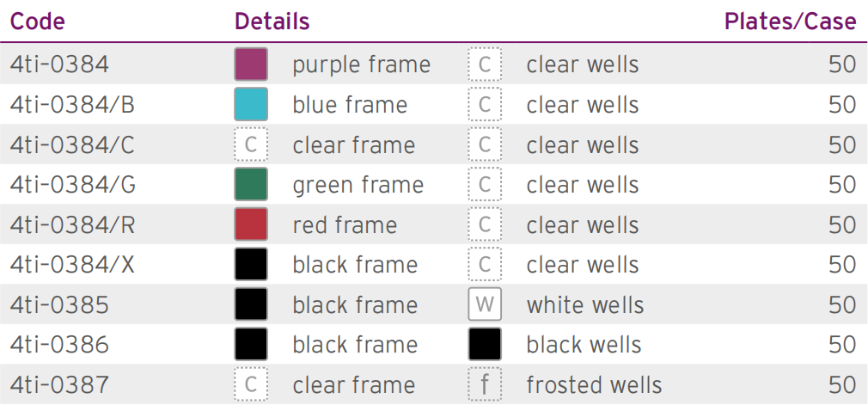Click the black frame swatch for 4ti-0385
This screenshot has height=405, width=868.
251,304
